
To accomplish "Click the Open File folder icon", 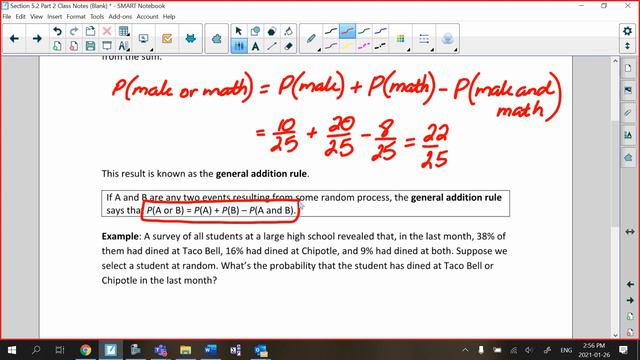I will (90, 31).
